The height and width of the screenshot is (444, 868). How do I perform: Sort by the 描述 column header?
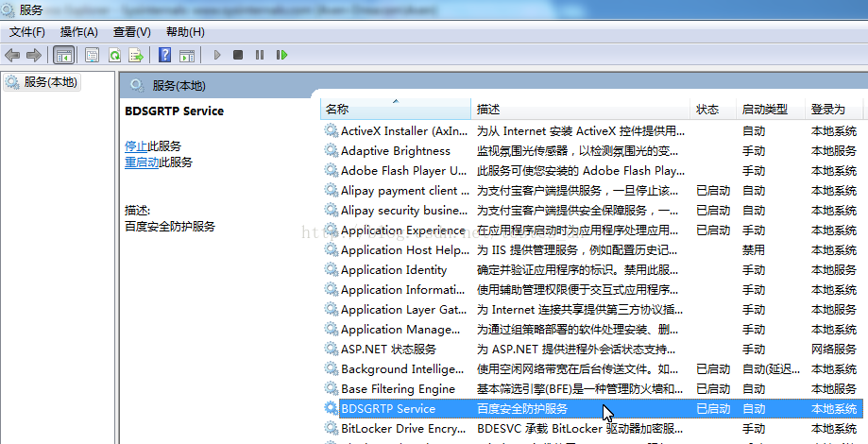[x=580, y=109]
